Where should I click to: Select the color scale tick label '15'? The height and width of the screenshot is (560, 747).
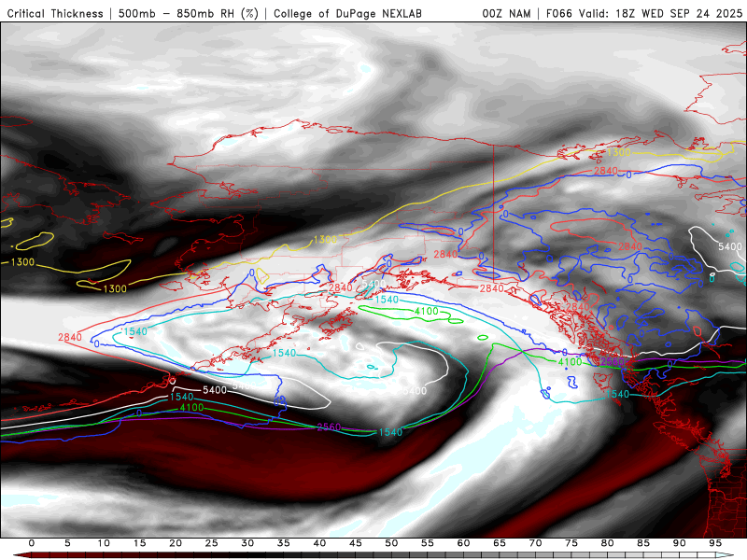(x=139, y=543)
